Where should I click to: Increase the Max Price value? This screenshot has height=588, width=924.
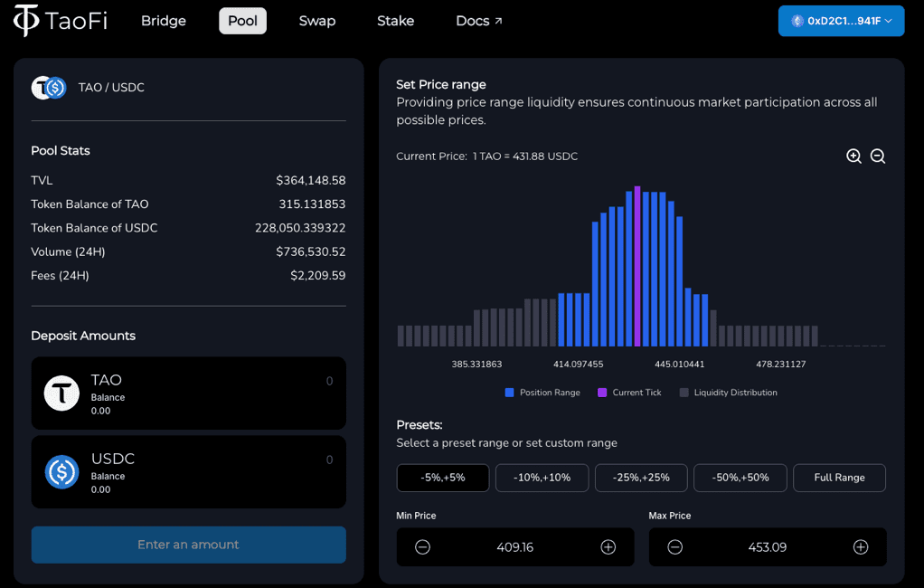point(861,547)
